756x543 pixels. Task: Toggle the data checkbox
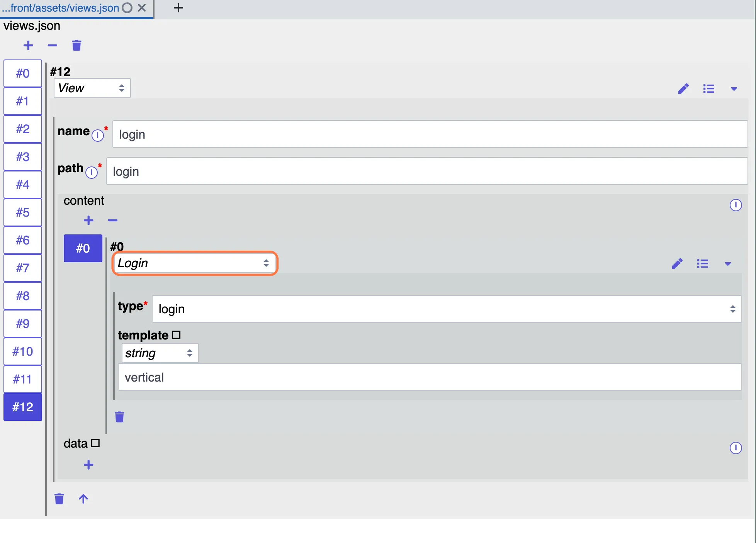coord(95,443)
